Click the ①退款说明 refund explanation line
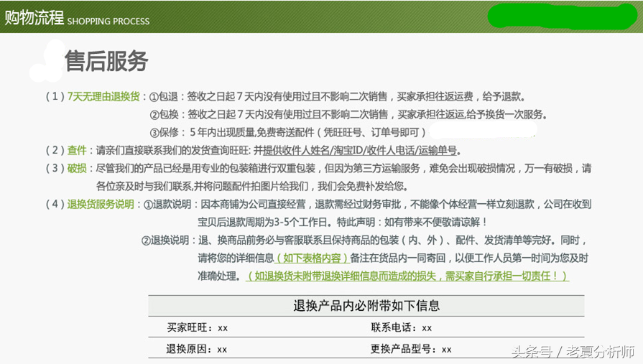The image size is (643, 364). coord(367,204)
